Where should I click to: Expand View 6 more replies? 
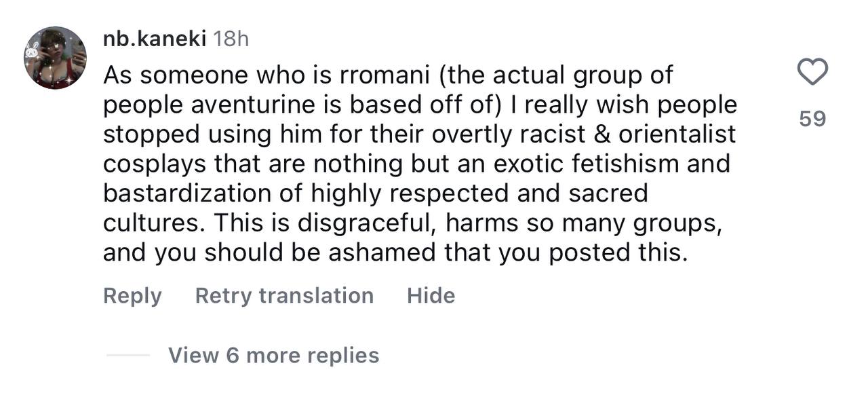point(273,355)
